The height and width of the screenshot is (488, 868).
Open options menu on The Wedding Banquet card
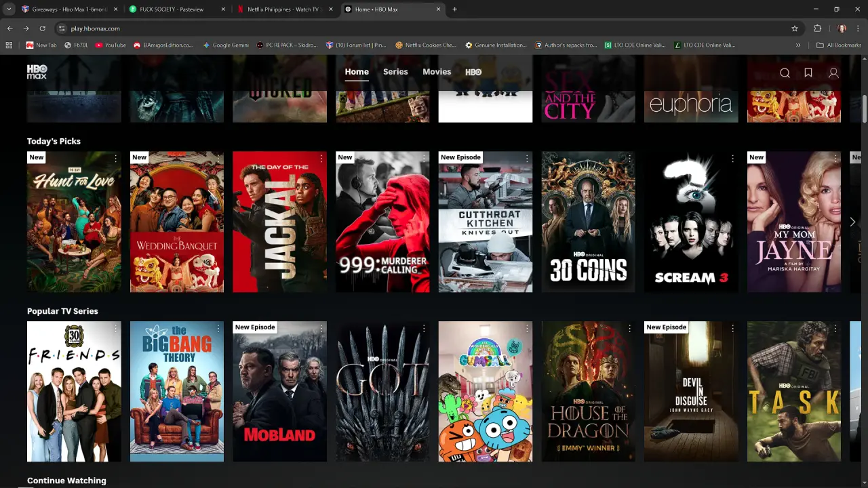tap(218, 158)
